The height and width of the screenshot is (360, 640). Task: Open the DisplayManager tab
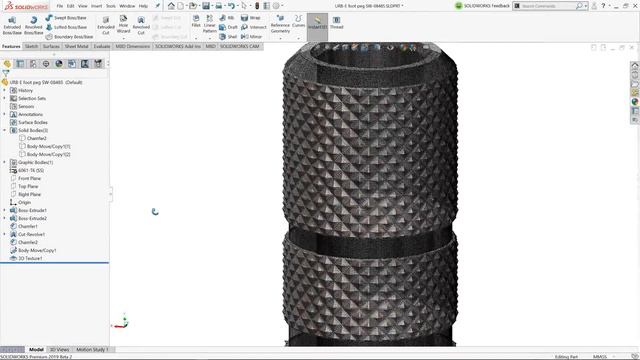point(59,64)
